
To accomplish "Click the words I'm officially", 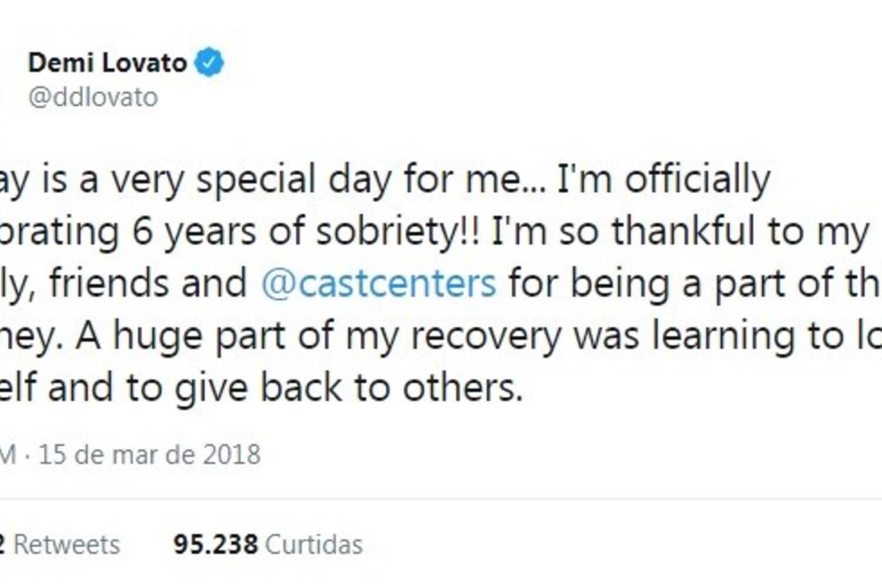I will tap(663, 179).
